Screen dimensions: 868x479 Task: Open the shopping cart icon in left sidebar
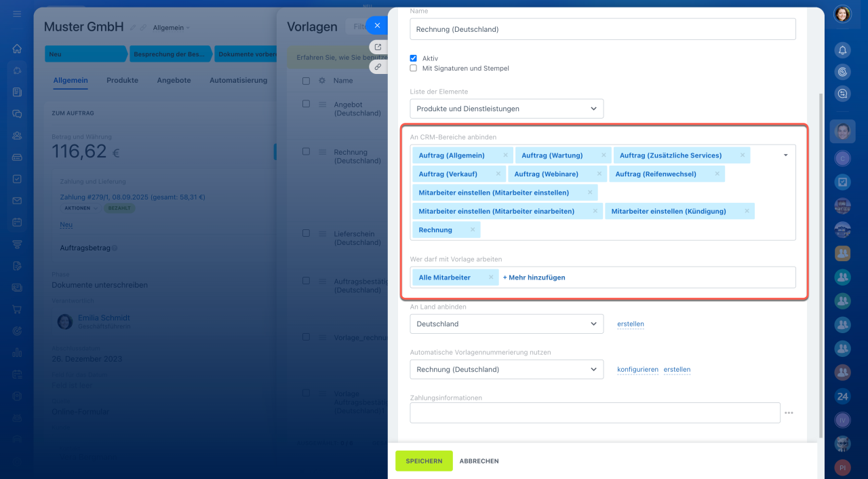[17, 309]
